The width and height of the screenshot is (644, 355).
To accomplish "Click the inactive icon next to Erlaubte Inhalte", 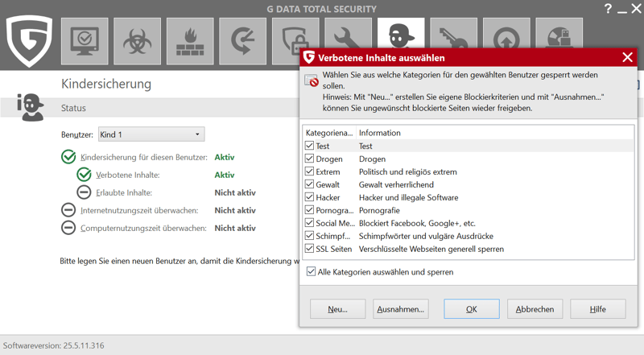I will [x=84, y=192].
